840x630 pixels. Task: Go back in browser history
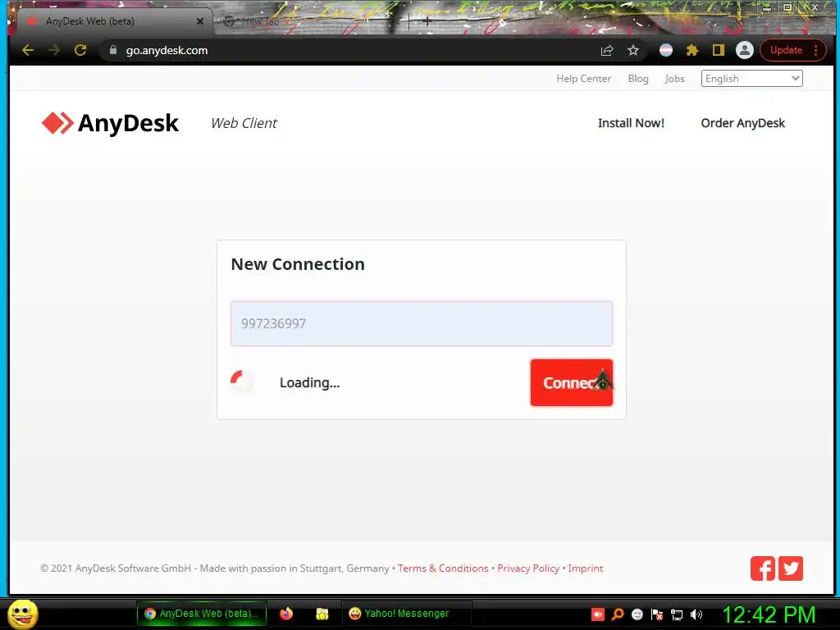28,50
